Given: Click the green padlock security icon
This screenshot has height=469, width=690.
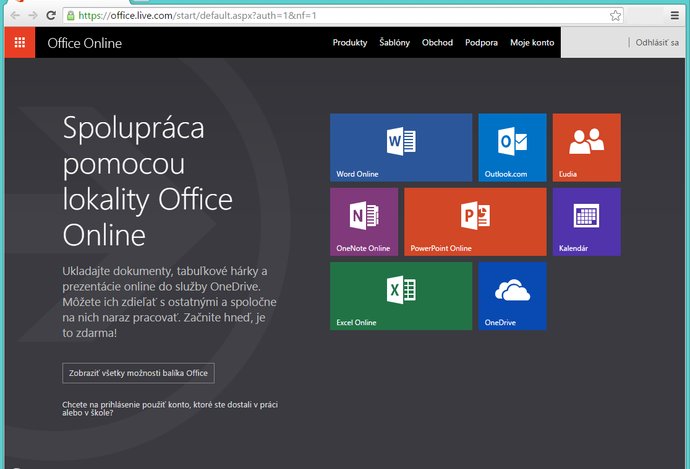Looking at the screenshot, I should pyautogui.click(x=70, y=16).
